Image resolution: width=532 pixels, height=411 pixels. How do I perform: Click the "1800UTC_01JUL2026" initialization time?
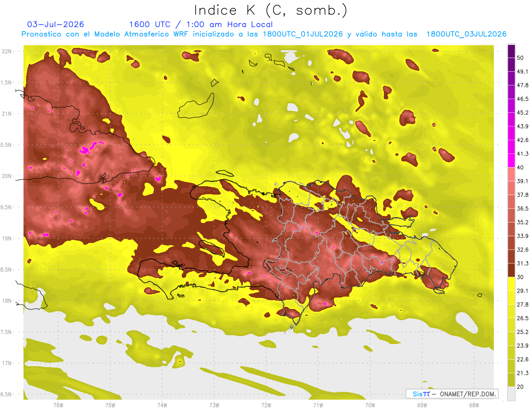pyautogui.click(x=303, y=34)
